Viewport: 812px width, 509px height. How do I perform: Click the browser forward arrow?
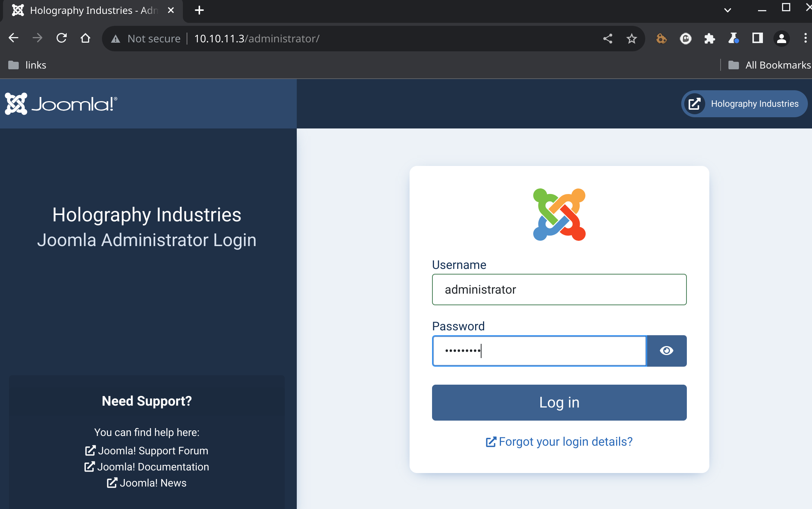click(x=37, y=38)
